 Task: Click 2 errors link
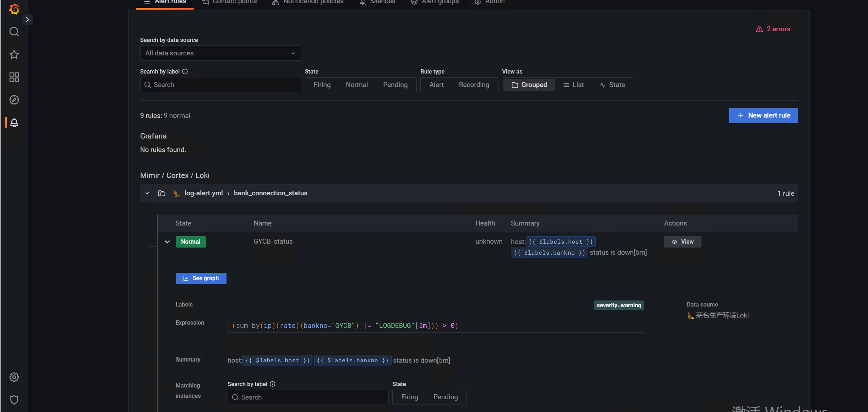tap(778, 29)
